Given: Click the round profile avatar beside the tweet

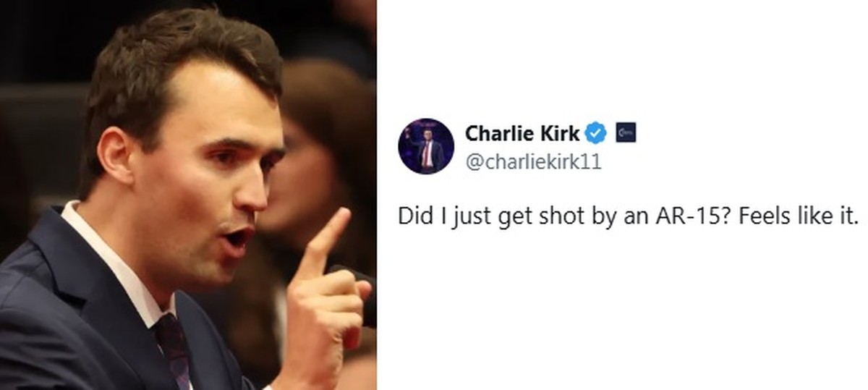Looking at the screenshot, I should [426, 146].
